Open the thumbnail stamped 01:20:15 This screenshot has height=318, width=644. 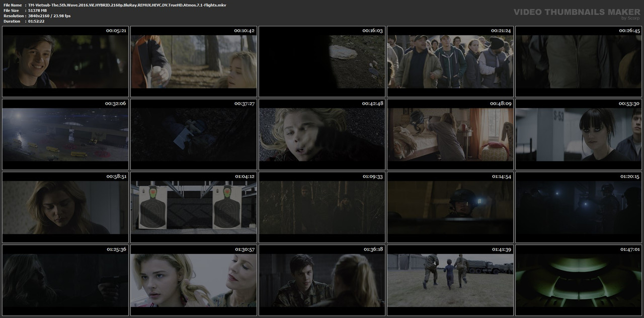coord(579,207)
